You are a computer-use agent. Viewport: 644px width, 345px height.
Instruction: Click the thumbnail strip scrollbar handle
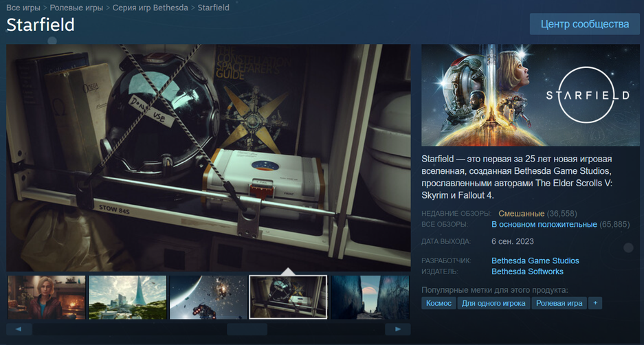pyautogui.click(x=247, y=329)
